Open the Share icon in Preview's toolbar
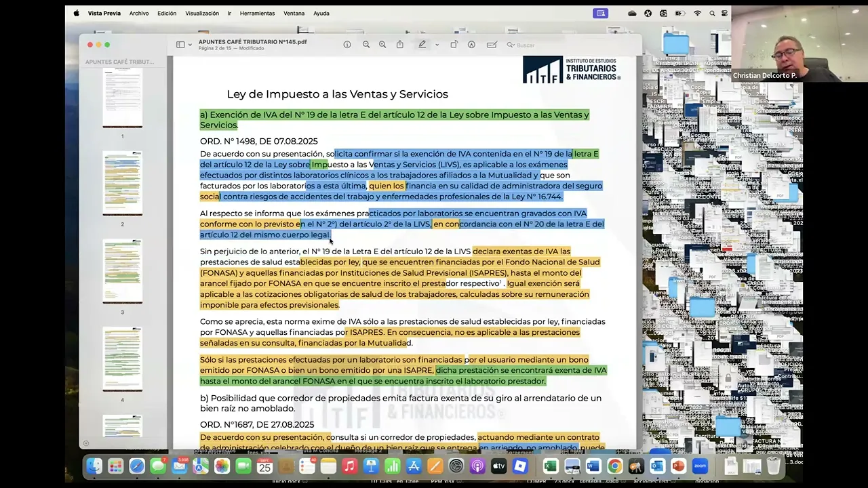 click(400, 44)
